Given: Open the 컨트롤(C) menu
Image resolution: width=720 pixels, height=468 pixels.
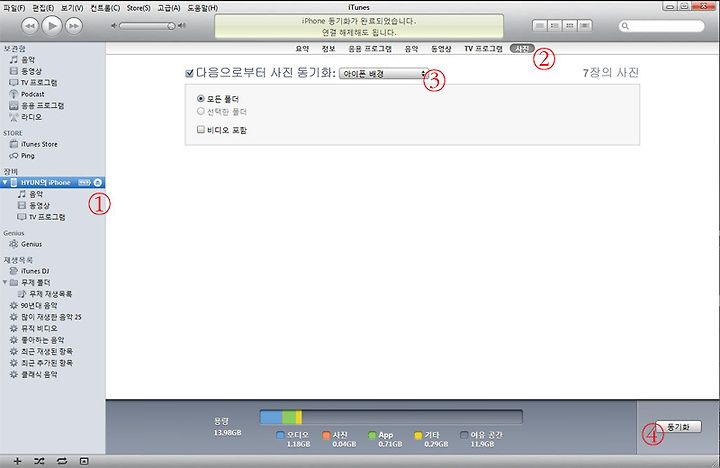Looking at the screenshot, I should pyautogui.click(x=105, y=8).
